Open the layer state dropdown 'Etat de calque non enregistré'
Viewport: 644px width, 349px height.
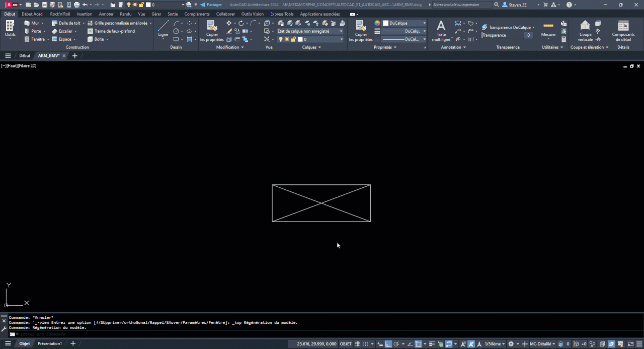point(310,31)
